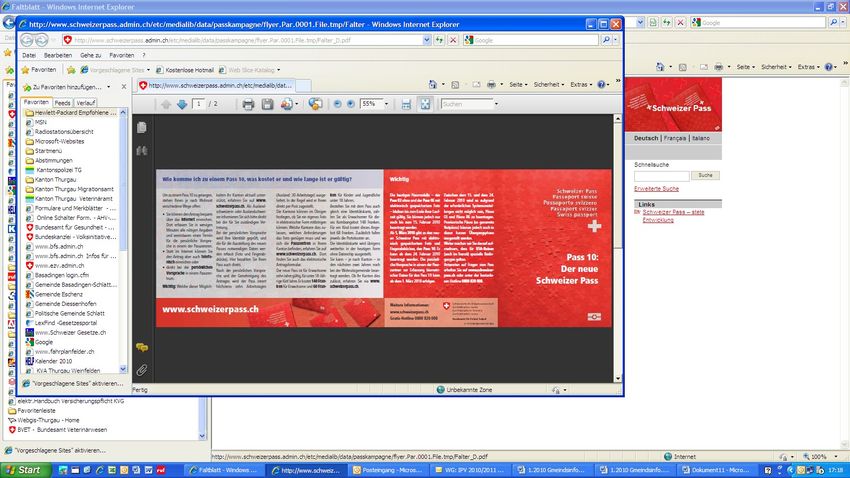This screenshot has height=478, width=850.
Task: Open the attachments paperclip panel
Action: tap(142, 371)
